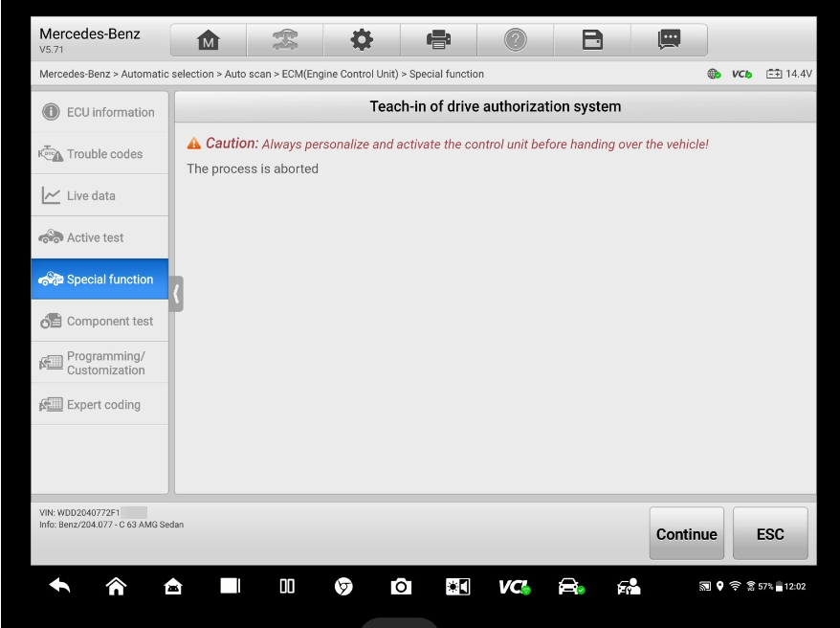Select the VIN WDD2040772F1 text

tap(79, 513)
